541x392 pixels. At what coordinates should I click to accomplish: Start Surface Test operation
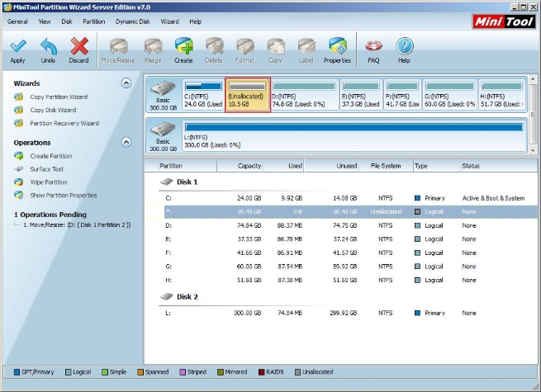tap(47, 169)
